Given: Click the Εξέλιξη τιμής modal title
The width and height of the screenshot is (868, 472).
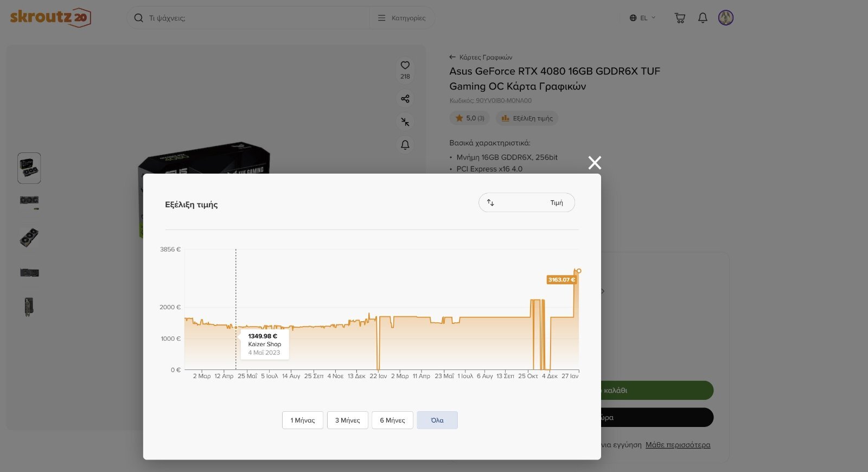Looking at the screenshot, I should pyautogui.click(x=192, y=205).
